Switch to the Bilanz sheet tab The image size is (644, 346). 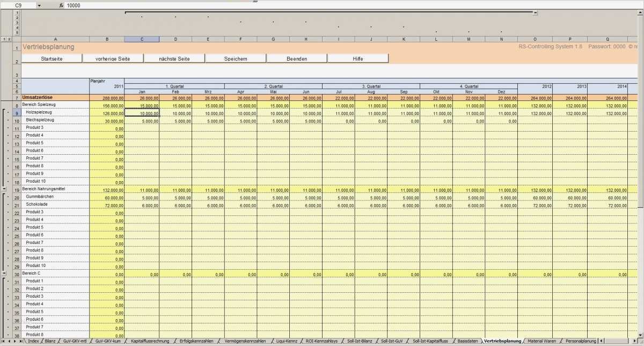coord(50,341)
